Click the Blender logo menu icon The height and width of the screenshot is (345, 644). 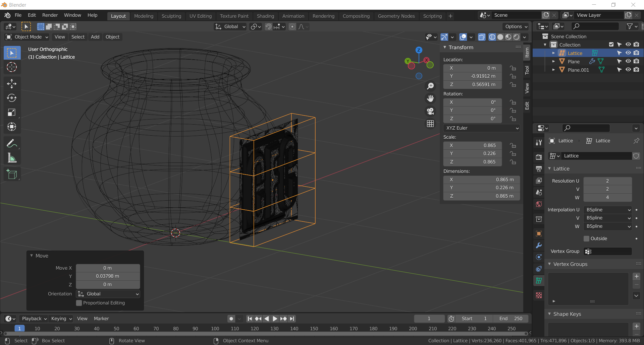[x=7, y=15]
